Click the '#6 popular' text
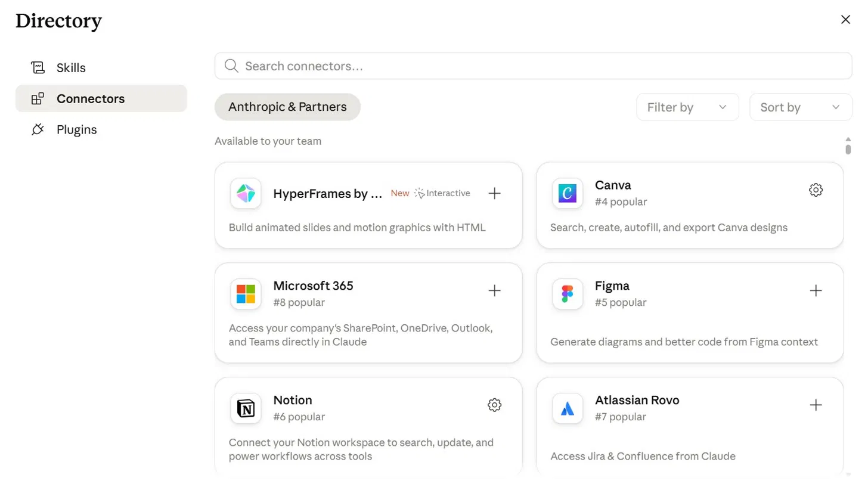The image size is (868, 493). tap(299, 417)
